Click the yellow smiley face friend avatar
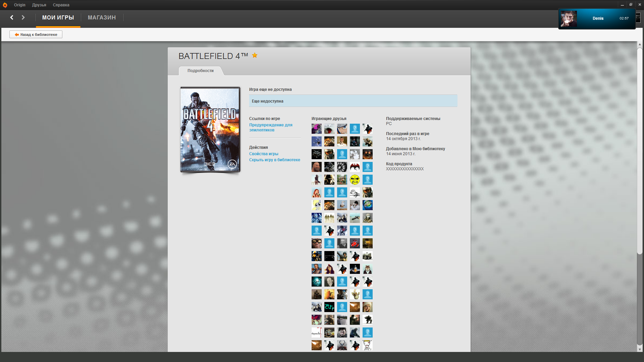Viewport: 644px width, 362px height. 355,180
